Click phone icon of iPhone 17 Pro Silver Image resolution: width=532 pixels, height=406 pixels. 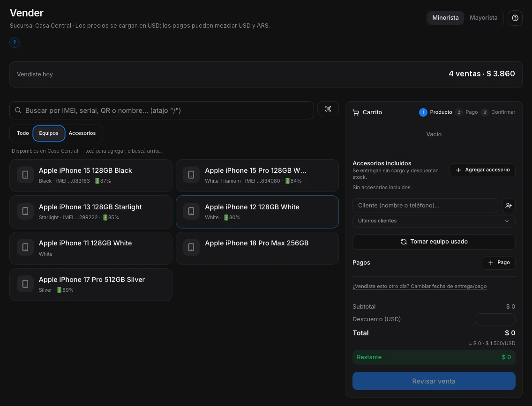tap(25, 284)
